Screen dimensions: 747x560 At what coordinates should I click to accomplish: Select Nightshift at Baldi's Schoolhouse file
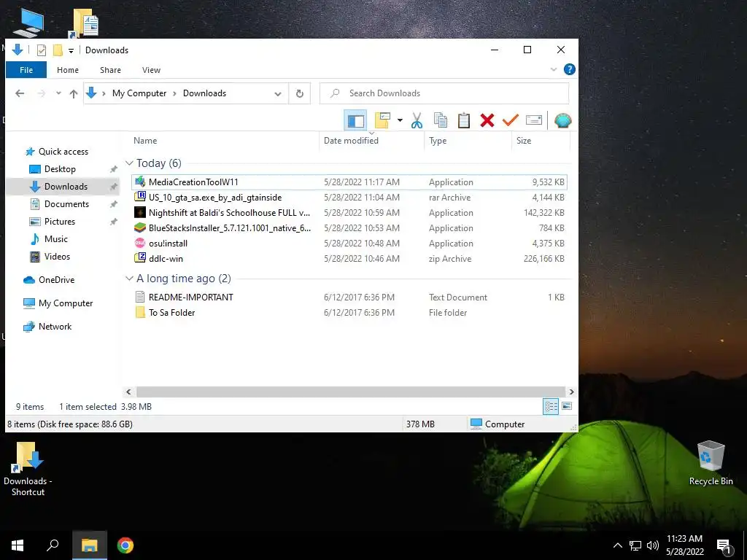[x=349, y=212]
